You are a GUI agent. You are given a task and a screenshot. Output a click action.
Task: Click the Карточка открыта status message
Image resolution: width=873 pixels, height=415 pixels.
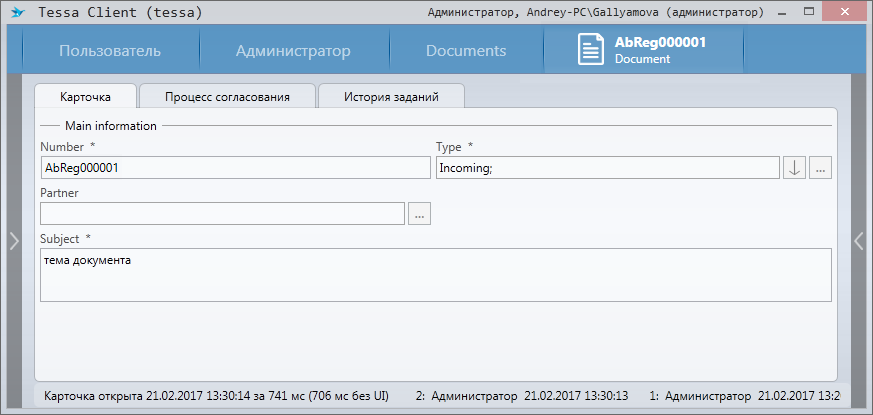[x=216, y=396]
